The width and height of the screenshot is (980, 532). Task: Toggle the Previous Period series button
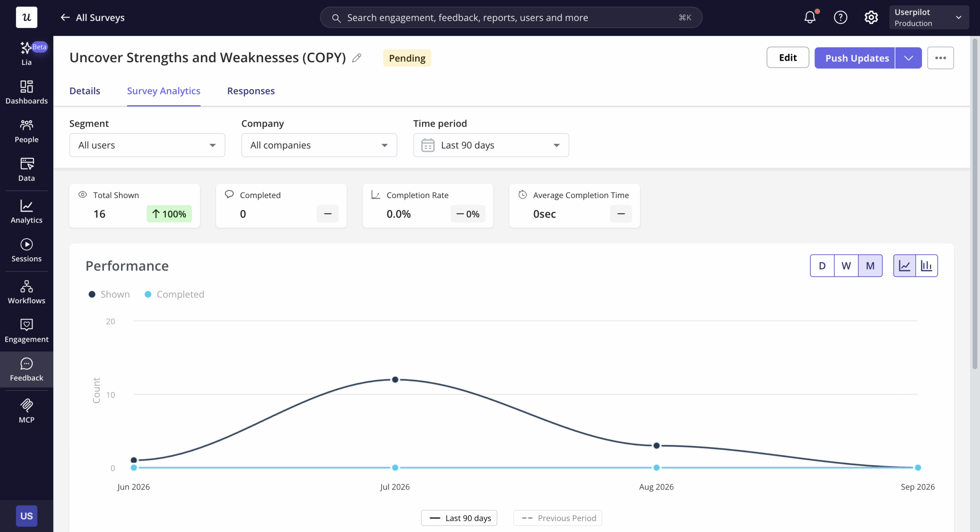[558, 518]
